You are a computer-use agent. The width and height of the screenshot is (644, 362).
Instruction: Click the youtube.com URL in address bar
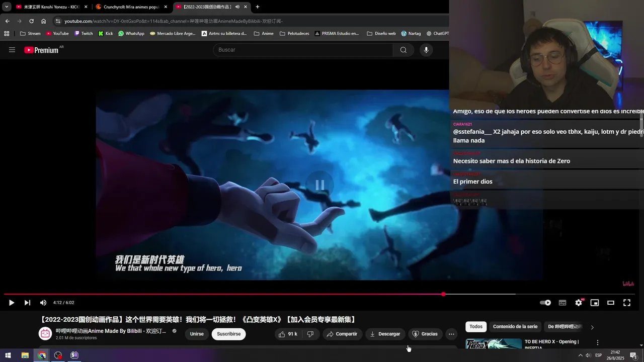(x=174, y=21)
